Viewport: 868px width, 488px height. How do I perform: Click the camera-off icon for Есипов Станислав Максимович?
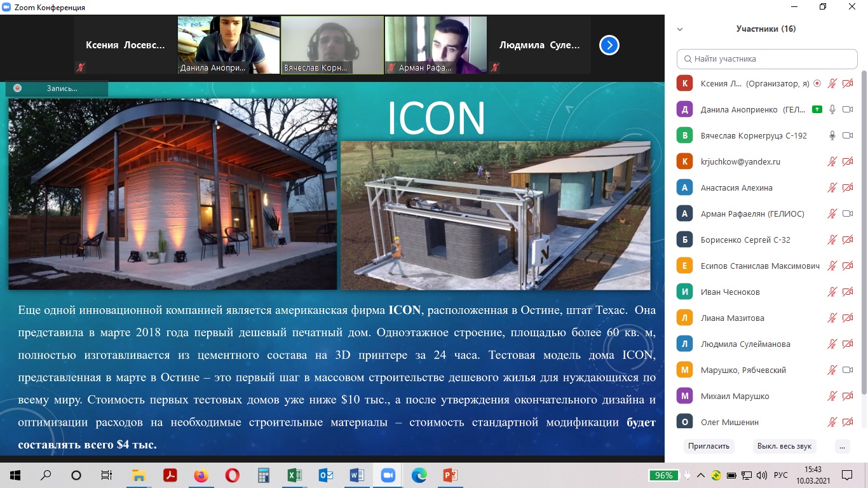click(x=847, y=266)
